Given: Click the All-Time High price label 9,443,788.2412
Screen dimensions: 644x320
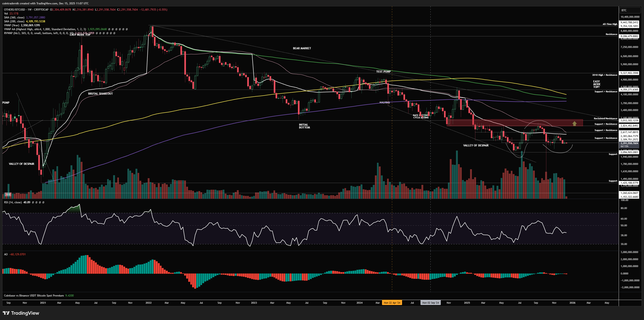Looking at the screenshot, I should coord(629,22).
